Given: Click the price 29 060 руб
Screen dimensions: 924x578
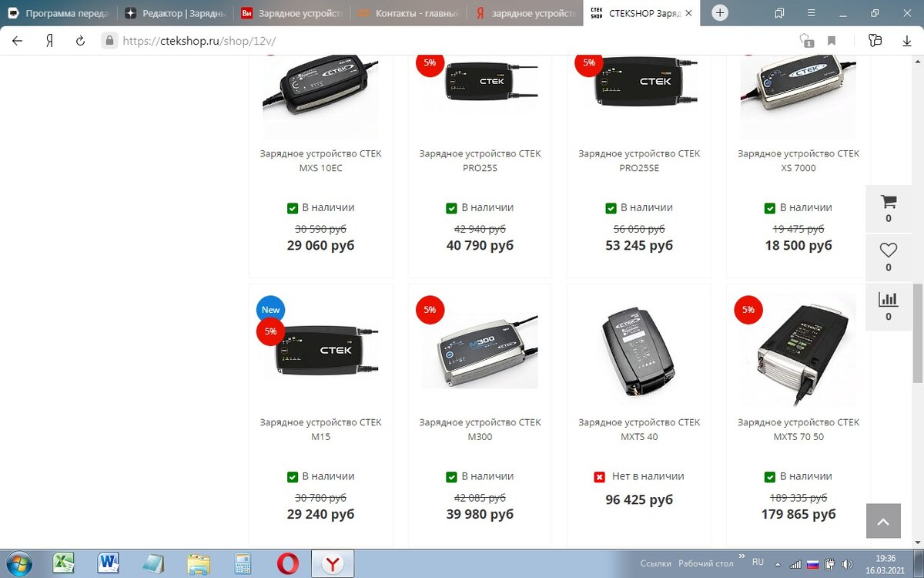Looking at the screenshot, I should point(321,245).
